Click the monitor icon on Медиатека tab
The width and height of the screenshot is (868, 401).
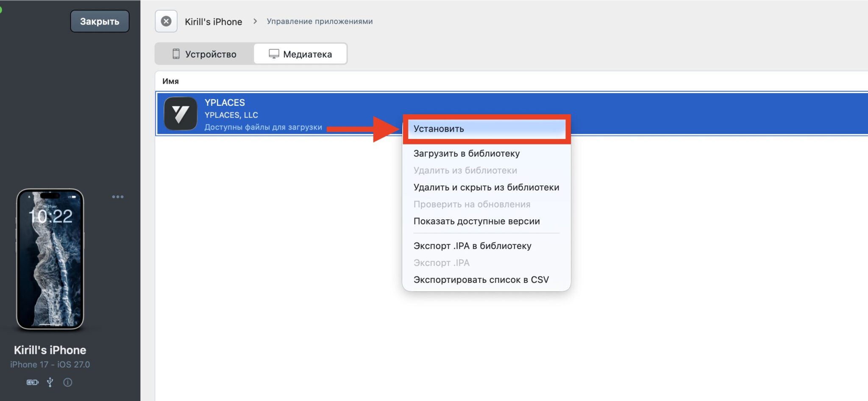tap(274, 54)
